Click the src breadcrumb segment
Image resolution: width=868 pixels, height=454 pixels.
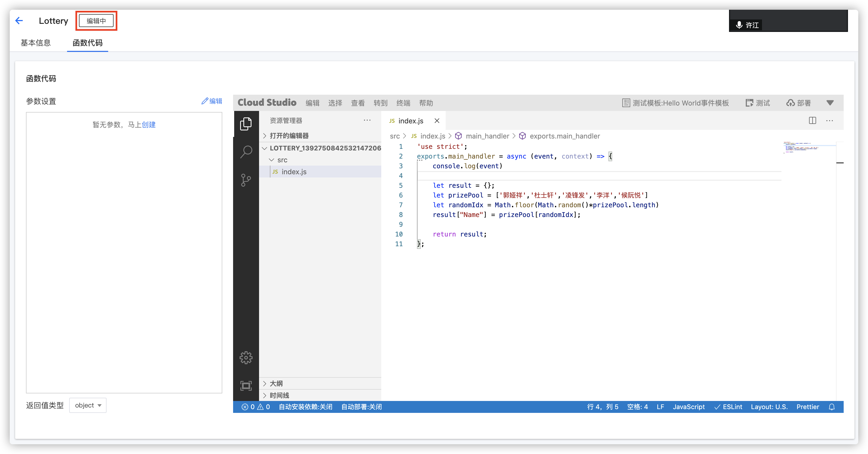(x=395, y=136)
